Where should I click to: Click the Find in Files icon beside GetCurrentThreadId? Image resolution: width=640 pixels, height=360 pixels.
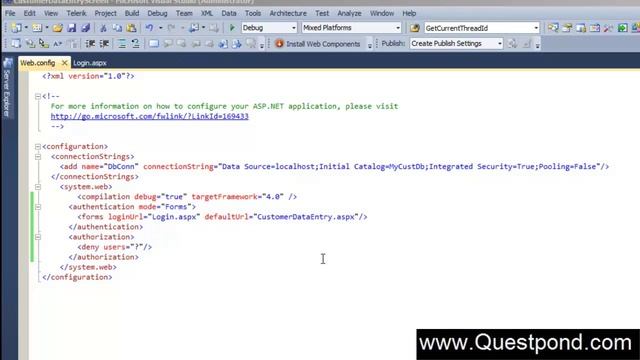(x=415, y=28)
